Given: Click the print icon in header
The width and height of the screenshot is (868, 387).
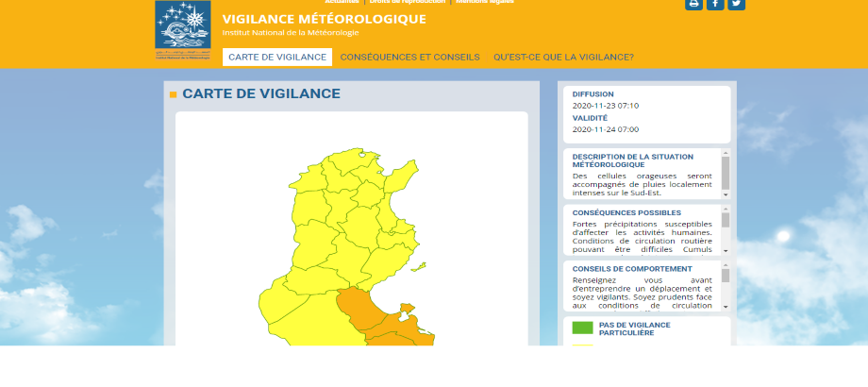Looking at the screenshot, I should point(693,4).
